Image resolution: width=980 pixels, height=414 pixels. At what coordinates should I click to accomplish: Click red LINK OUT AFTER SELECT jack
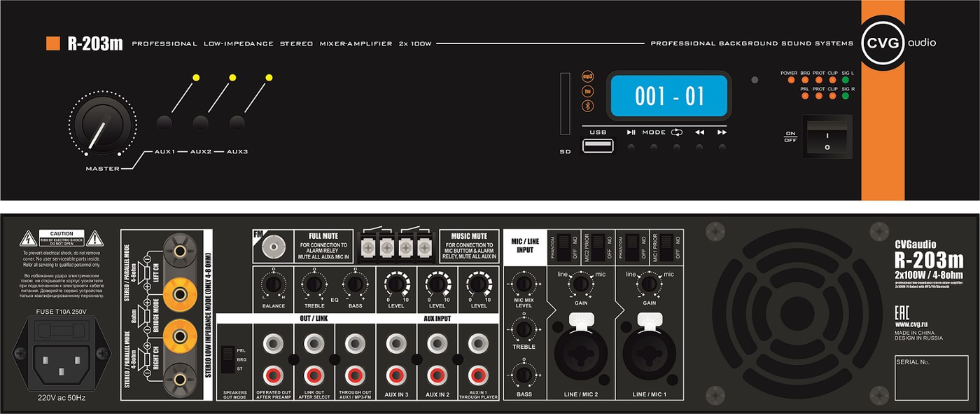coord(314,376)
